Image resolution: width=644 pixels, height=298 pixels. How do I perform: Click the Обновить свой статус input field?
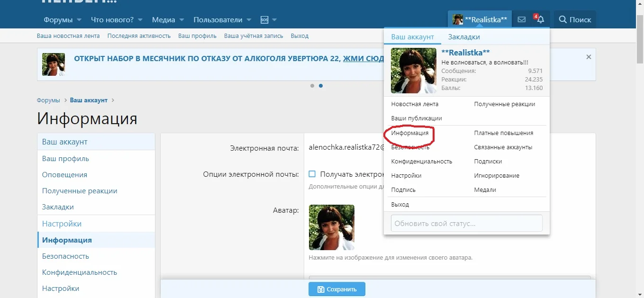[x=466, y=223]
